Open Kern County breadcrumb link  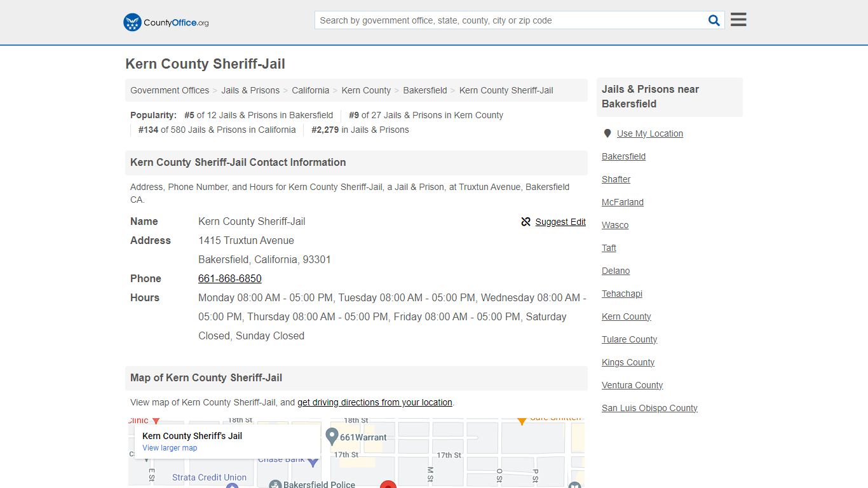(366, 90)
